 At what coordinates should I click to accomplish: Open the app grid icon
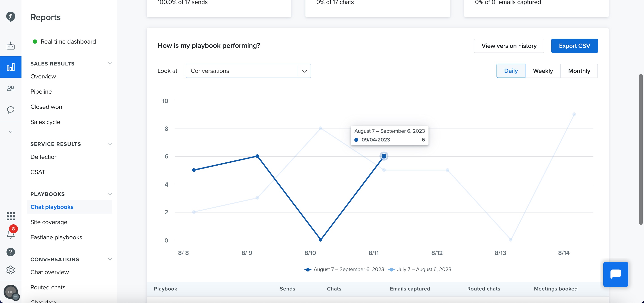coord(11,216)
